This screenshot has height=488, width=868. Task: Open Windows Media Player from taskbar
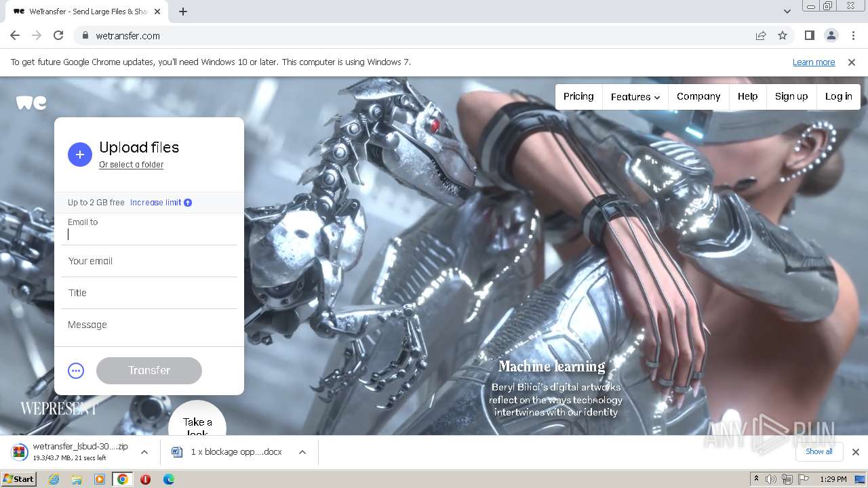click(x=100, y=479)
